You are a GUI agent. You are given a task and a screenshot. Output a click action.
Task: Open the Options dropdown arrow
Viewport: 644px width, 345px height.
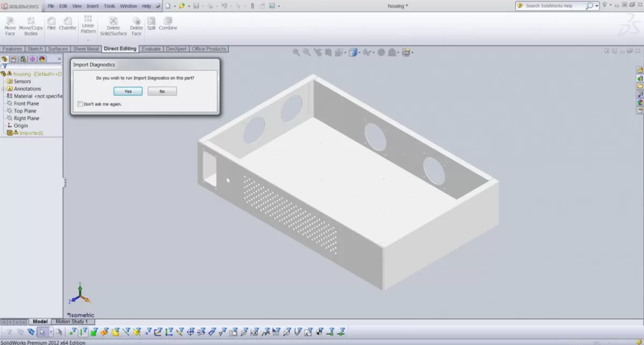point(279,6)
